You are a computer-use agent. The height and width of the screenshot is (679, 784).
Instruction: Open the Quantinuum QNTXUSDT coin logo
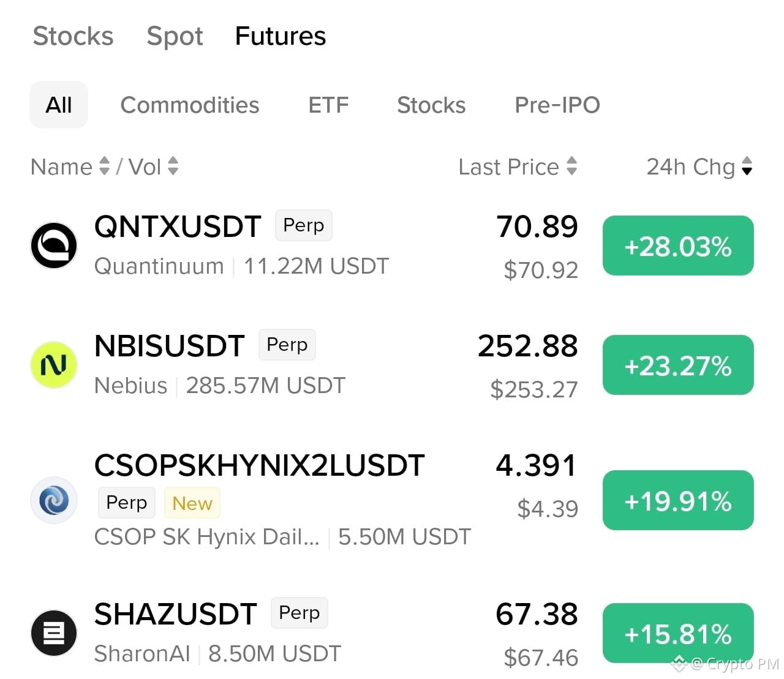54,246
